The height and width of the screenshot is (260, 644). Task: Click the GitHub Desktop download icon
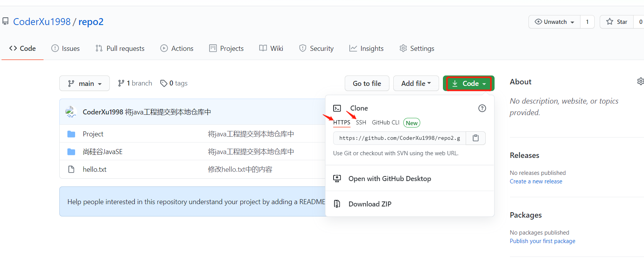pos(337,178)
